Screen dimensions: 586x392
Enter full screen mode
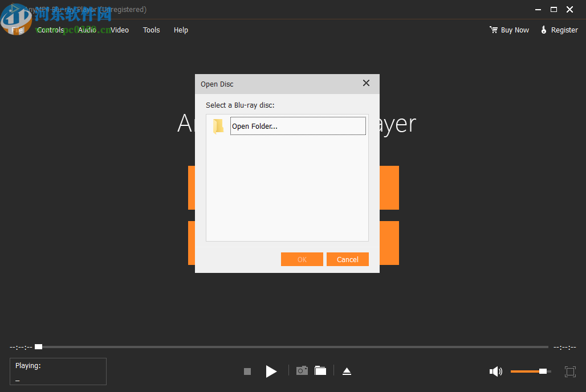point(570,371)
